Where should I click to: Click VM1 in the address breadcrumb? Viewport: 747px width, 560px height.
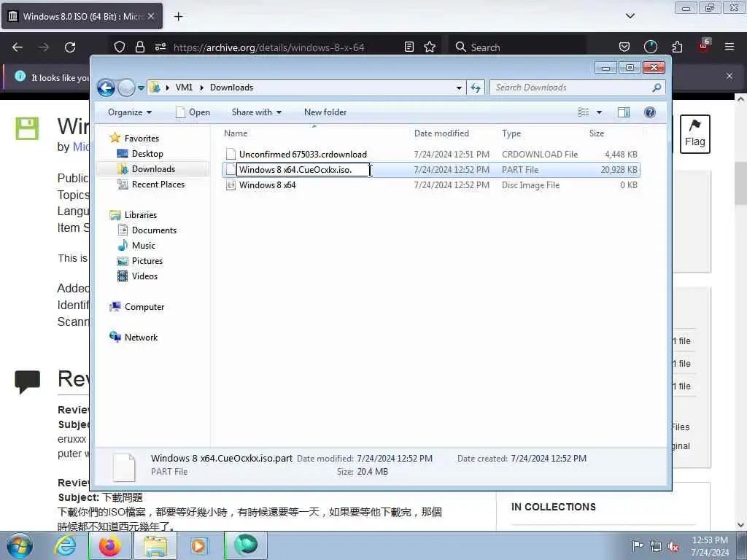pos(184,87)
